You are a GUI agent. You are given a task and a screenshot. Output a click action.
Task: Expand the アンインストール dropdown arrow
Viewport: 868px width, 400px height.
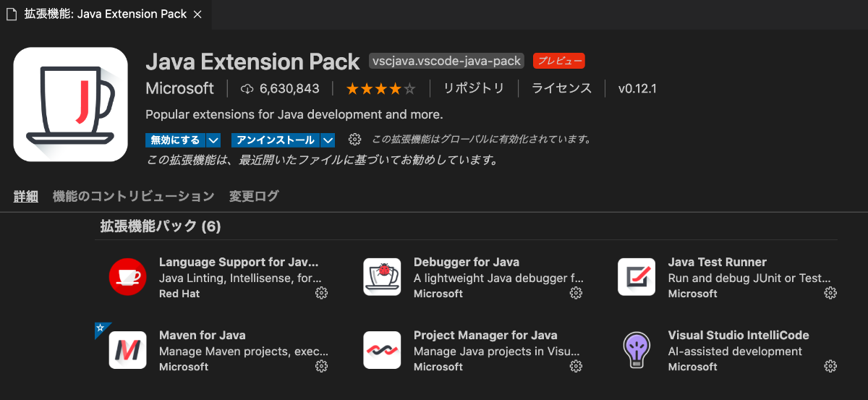328,140
